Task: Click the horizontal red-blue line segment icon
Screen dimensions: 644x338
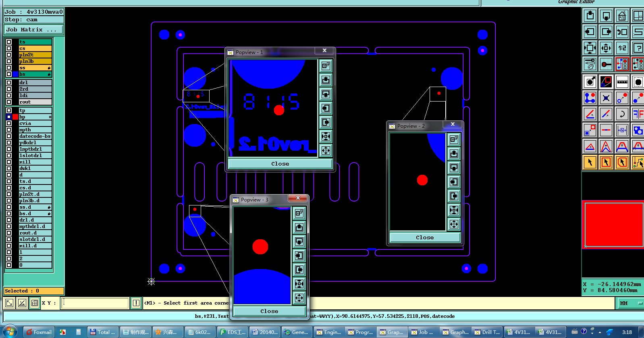Action: pyautogui.click(x=606, y=130)
